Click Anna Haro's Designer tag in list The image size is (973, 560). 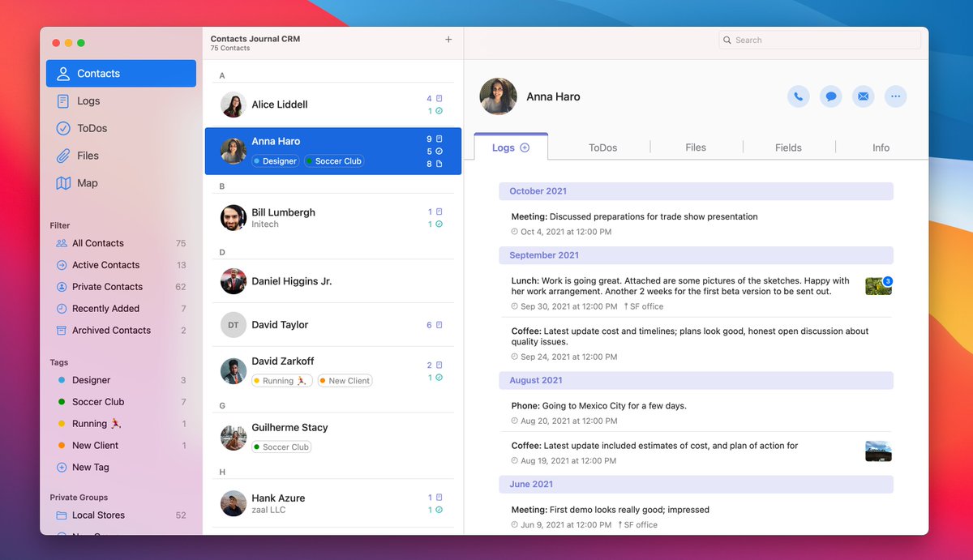click(x=276, y=161)
